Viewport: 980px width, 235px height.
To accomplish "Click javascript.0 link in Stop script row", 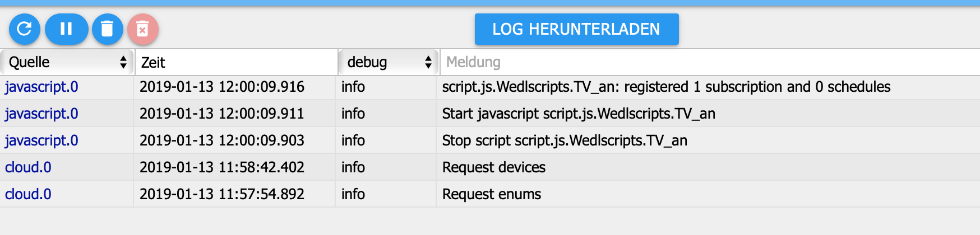I will tap(41, 140).
